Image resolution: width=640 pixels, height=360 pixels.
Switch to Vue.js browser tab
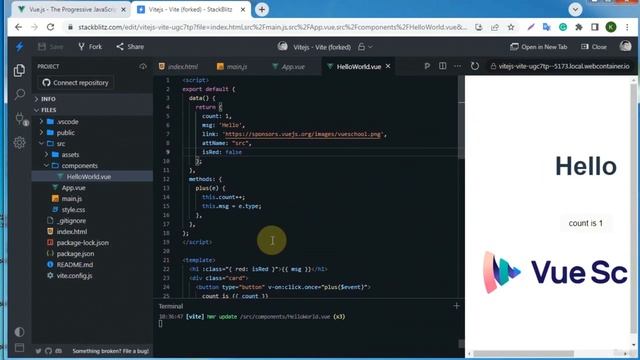pos(71,9)
